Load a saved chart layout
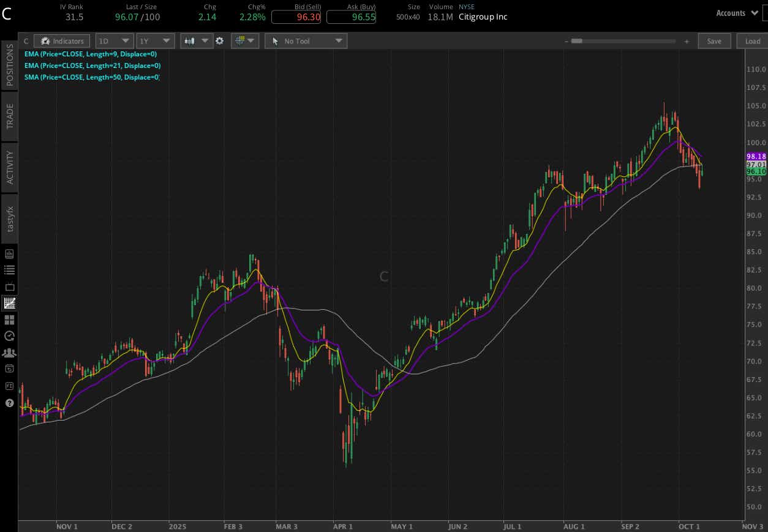 click(x=752, y=41)
